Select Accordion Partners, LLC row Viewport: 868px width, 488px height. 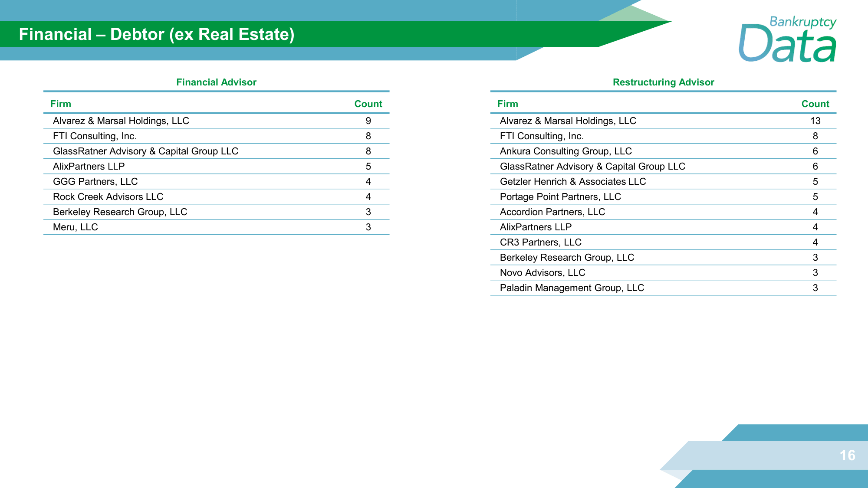[x=552, y=212]
